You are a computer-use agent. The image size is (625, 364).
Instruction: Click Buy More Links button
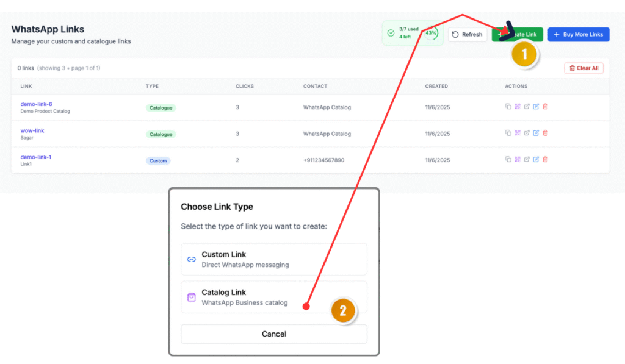pos(578,35)
